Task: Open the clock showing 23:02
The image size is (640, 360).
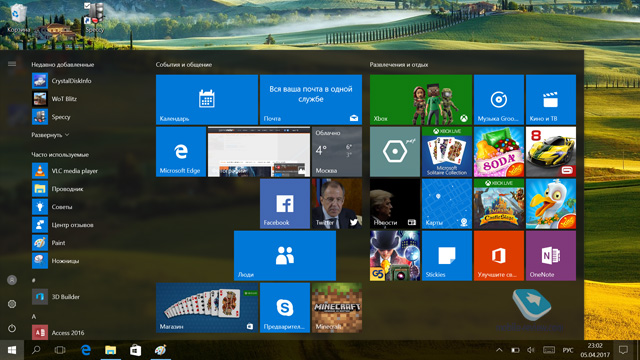Action: pos(595,350)
